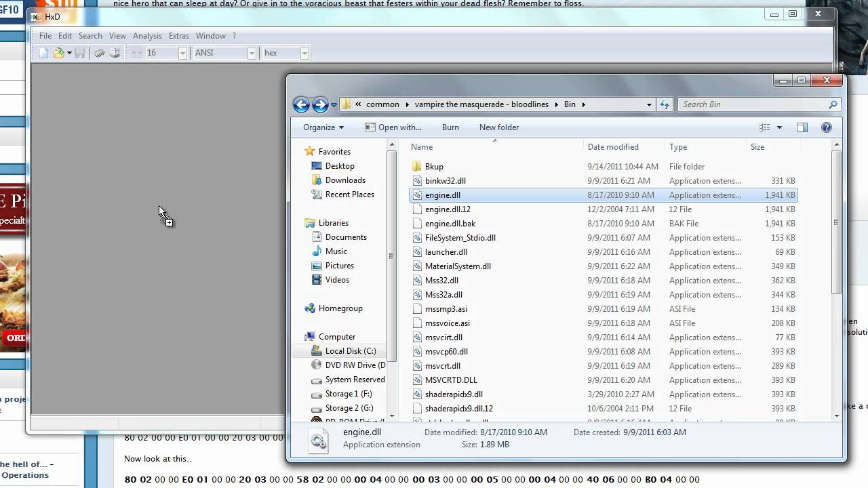Click Libraries in the navigation pane

coord(334,223)
